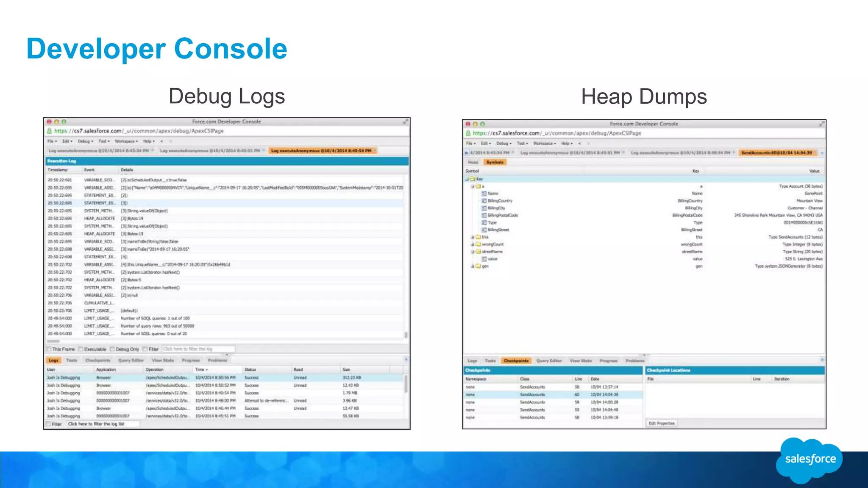Image resolution: width=868 pixels, height=488 pixels.
Task: Open Help menu in Debug Logs console
Action: coord(149,141)
